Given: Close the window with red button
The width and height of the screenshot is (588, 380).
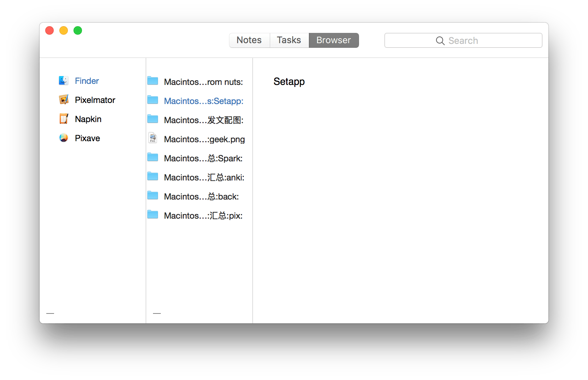Looking at the screenshot, I should click(x=49, y=30).
